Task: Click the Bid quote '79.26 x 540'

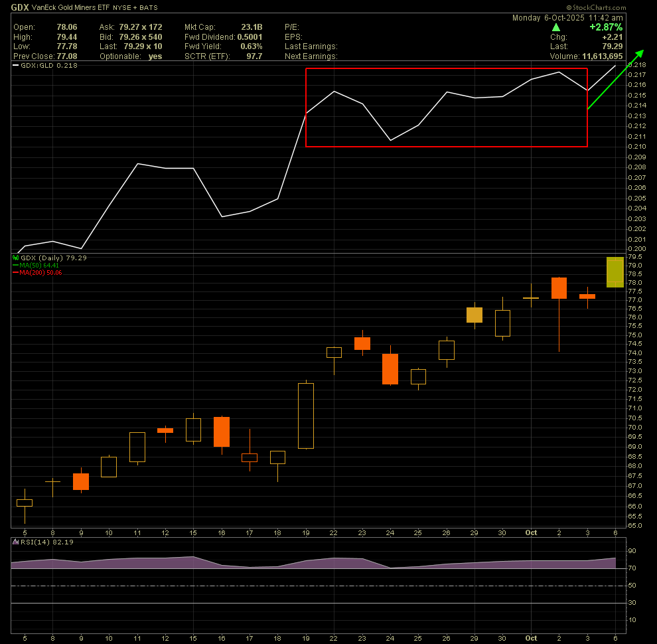Action: coord(141,37)
